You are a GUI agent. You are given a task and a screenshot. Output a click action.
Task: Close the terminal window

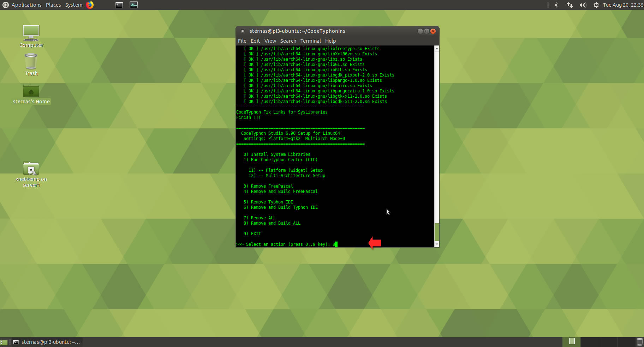[433, 31]
